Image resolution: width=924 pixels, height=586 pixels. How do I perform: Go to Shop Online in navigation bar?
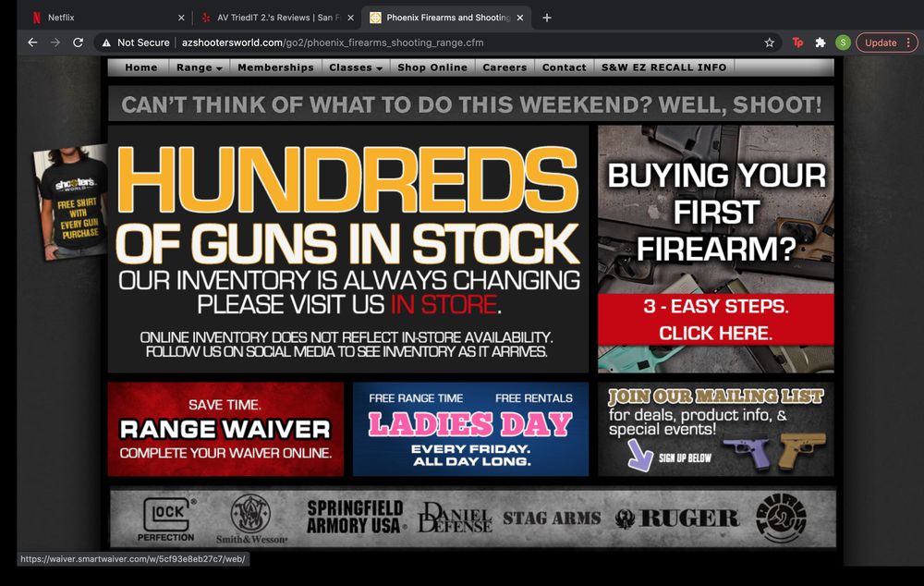click(x=432, y=67)
